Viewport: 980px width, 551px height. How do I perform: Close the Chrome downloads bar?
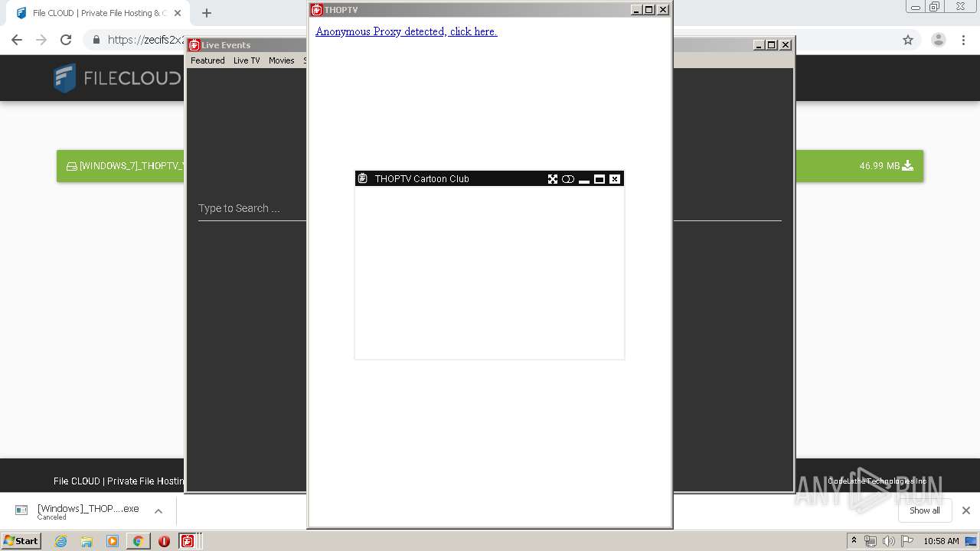966,510
